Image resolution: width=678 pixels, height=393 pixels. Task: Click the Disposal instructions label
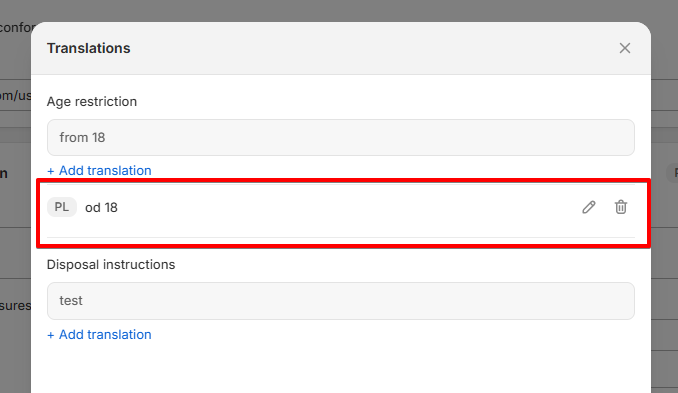(x=111, y=265)
